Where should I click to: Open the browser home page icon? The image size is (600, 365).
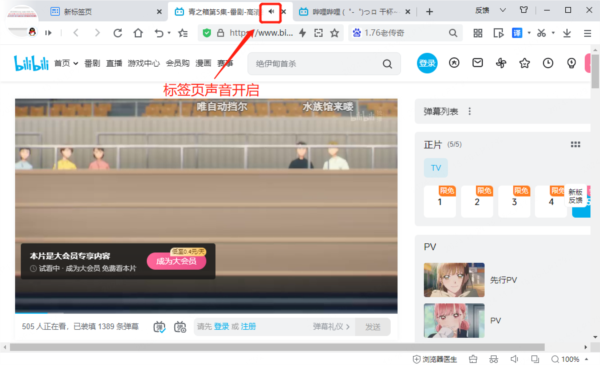(x=138, y=33)
